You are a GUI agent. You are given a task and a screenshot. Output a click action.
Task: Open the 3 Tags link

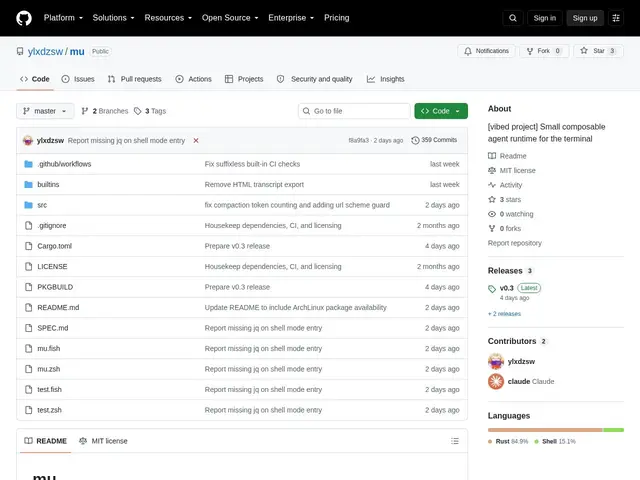[150, 111]
